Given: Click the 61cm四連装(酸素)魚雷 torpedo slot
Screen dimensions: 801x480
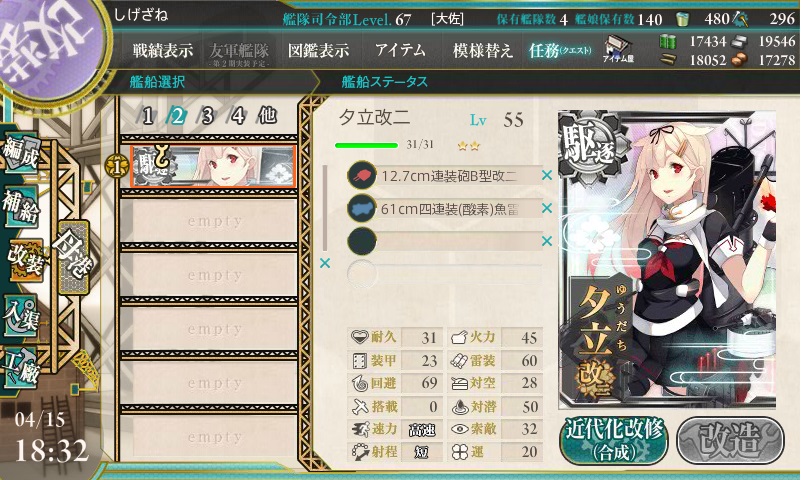Looking at the screenshot, I should coord(443,208).
